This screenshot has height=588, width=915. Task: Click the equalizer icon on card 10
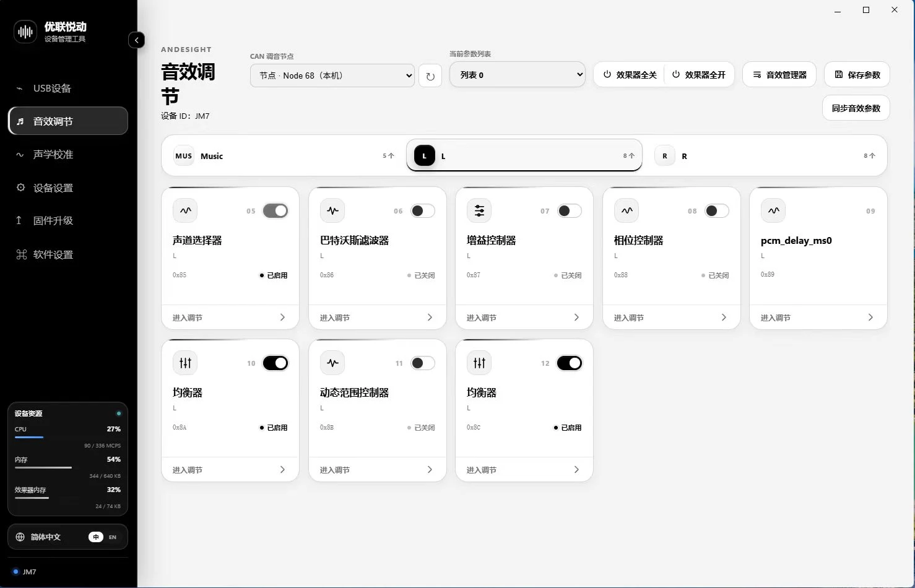point(185,363)
